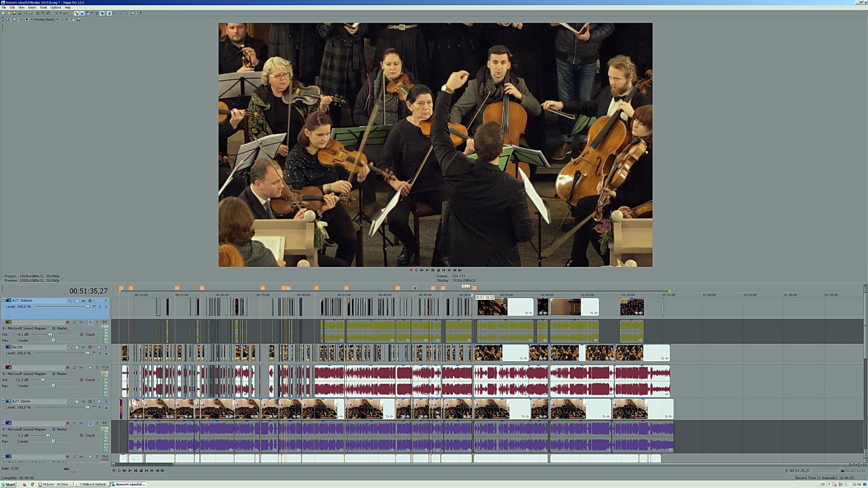Toggle solo on the Rx100 video track

105,347
